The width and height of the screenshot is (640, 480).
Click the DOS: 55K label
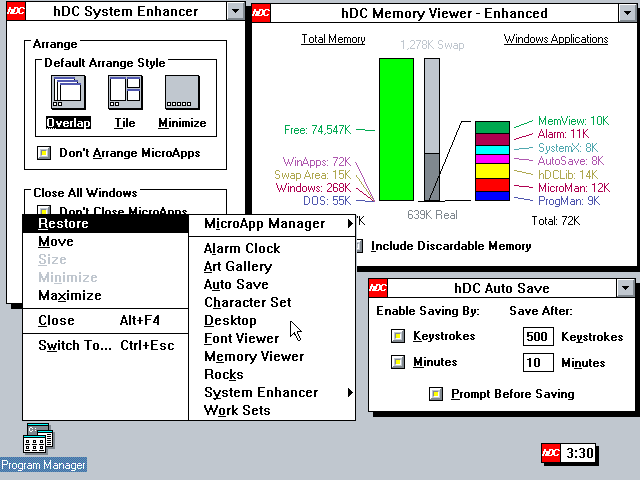point(327,201)
